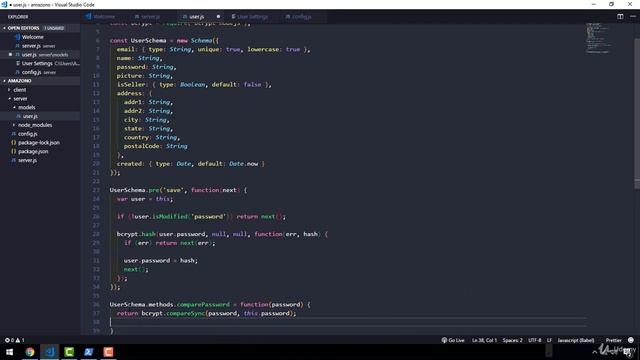
Task: Open Google Chrome from the taskbar
Action: coord(30,352)
